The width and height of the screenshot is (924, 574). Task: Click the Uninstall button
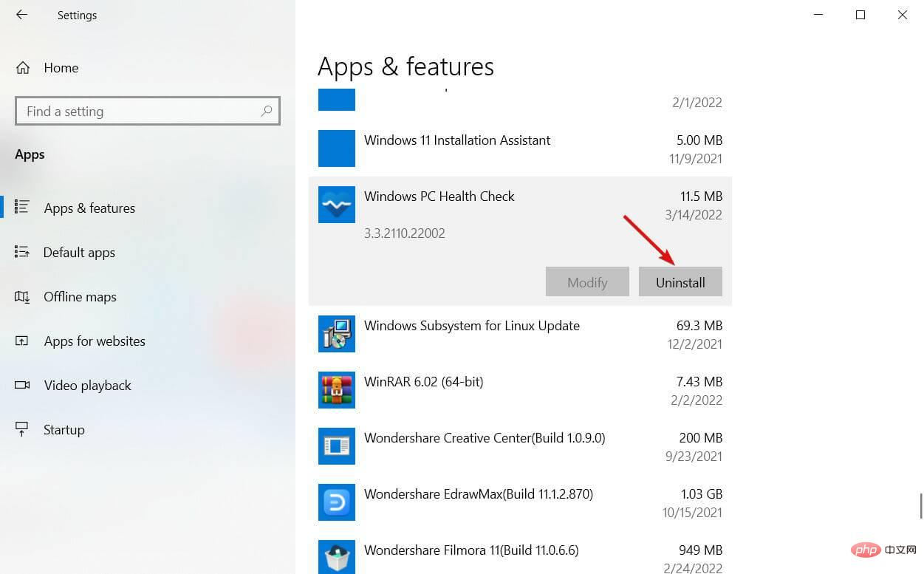(680, 282)
